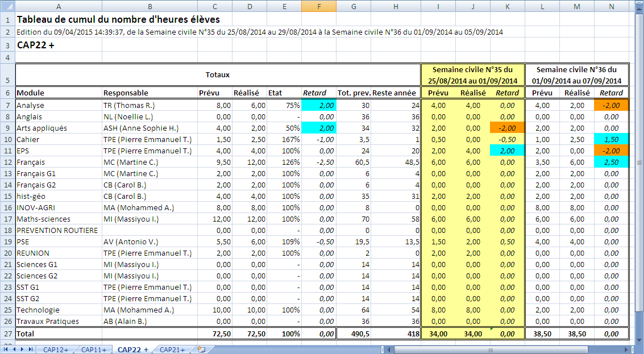The width and height of the screenshot is (644, 354).
Task: Select column H header
Action: pyautogui.click(x=396, y=6)
